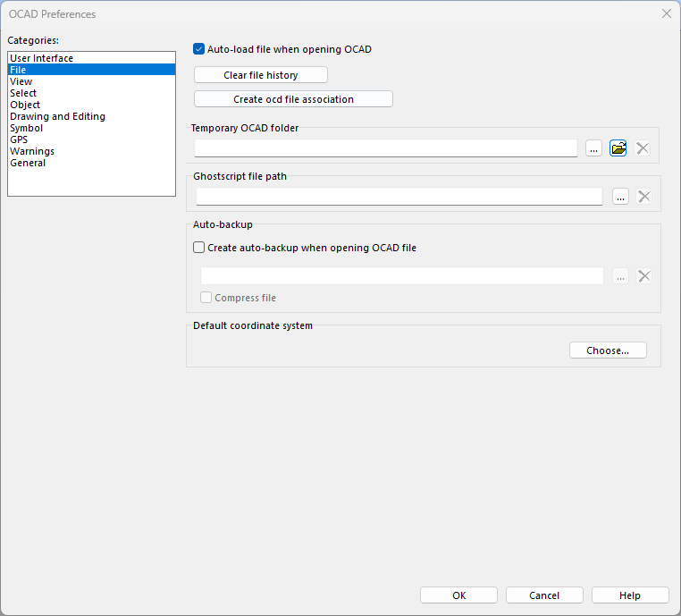The image size is (681, 616).
Task: Open the temporary OCAD folder in Explorer
Action: coord(618,148)
